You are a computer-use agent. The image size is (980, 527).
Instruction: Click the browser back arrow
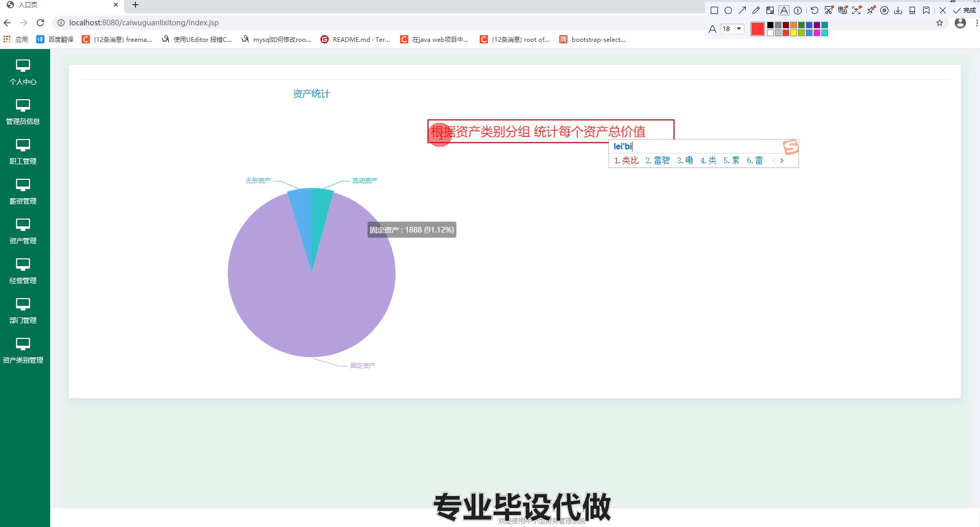[7, 23]
